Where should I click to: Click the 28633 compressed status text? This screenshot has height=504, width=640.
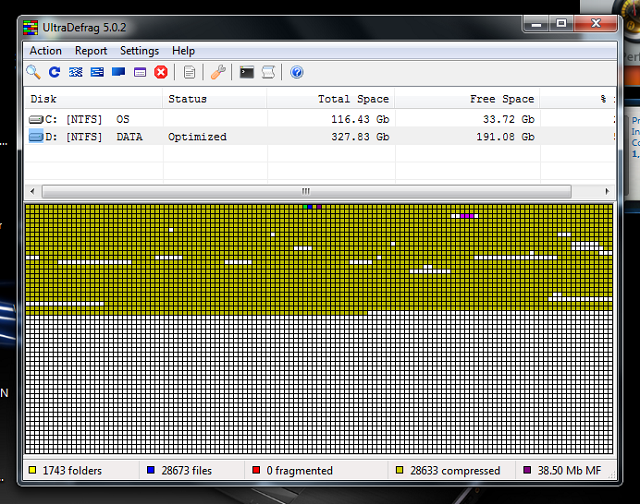tap(455, 471)
